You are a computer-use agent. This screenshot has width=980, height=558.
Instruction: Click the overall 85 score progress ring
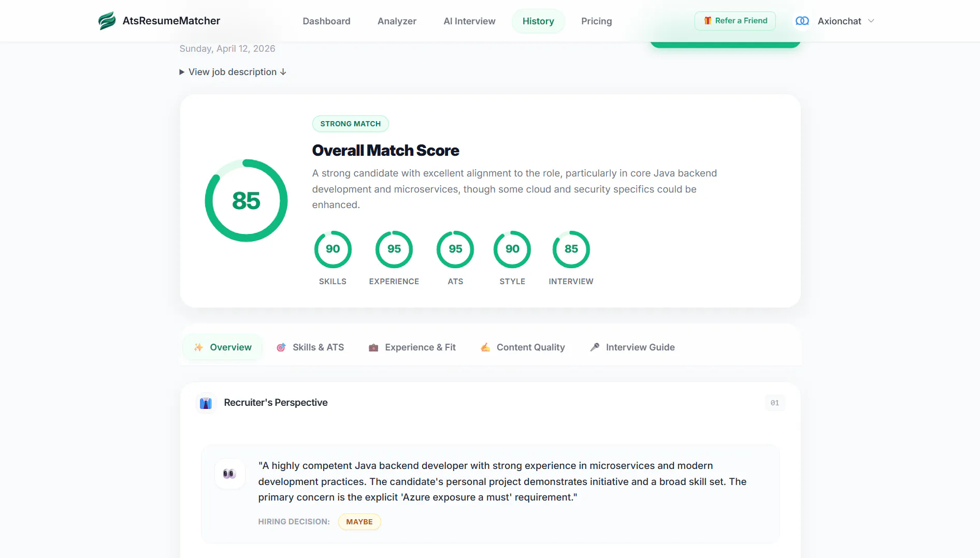click(246, 201)
